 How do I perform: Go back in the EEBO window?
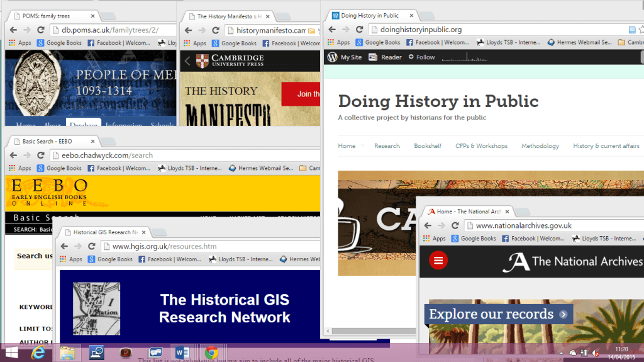click(x=14, y=156)
